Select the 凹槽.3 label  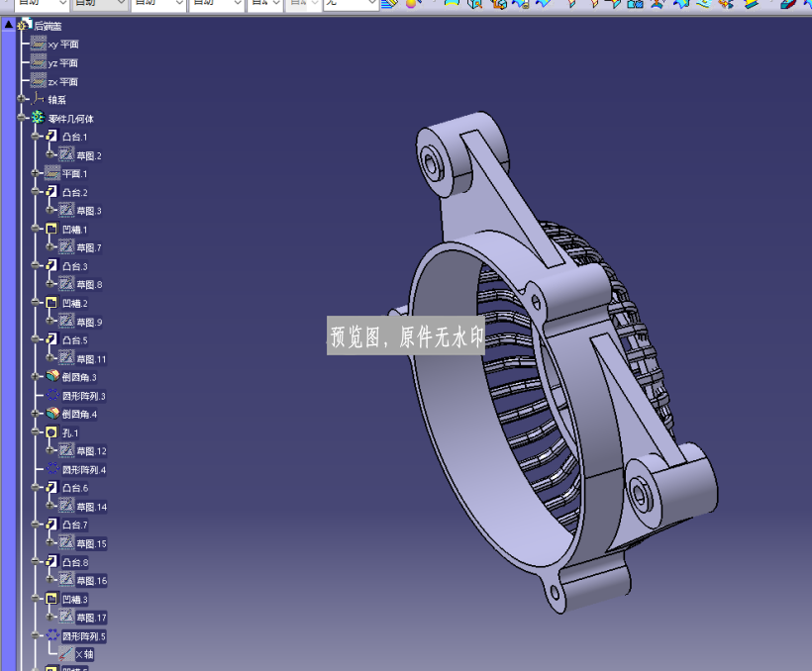pos(75,600)
